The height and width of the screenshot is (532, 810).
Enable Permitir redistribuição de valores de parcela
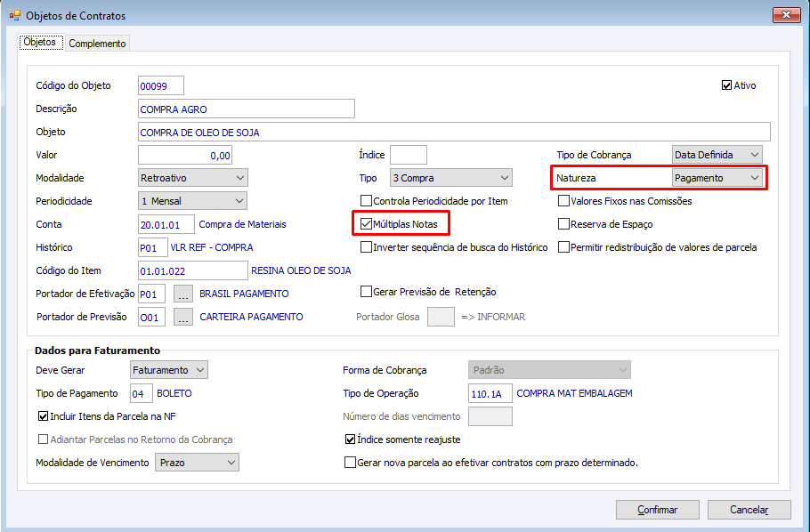563,247
